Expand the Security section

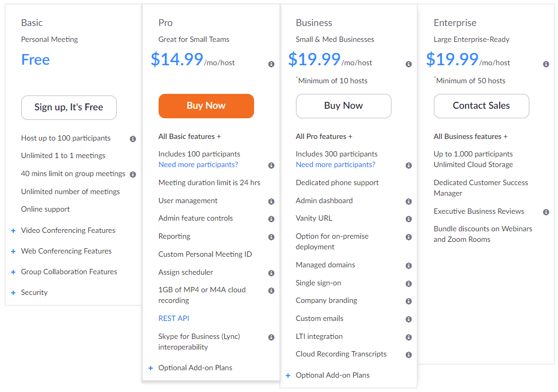[x=34, y=293]
